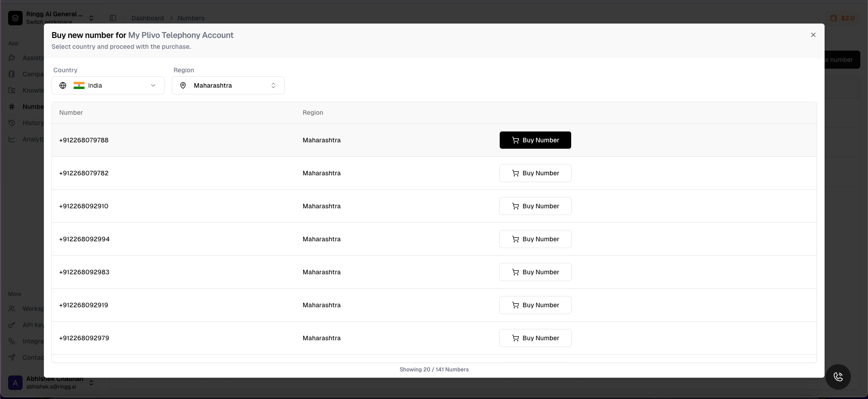Open API Keys icon in sidebar
868x399 pixels.
12,325
